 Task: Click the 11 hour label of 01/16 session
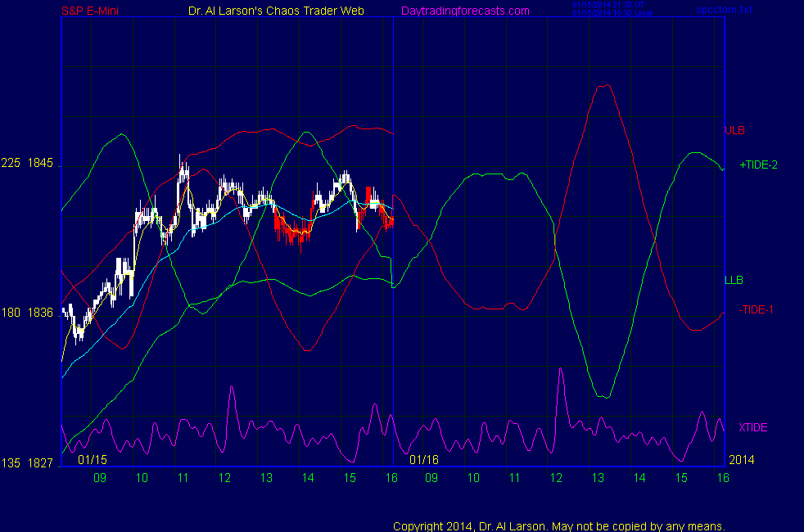click(x=515, y=478)
